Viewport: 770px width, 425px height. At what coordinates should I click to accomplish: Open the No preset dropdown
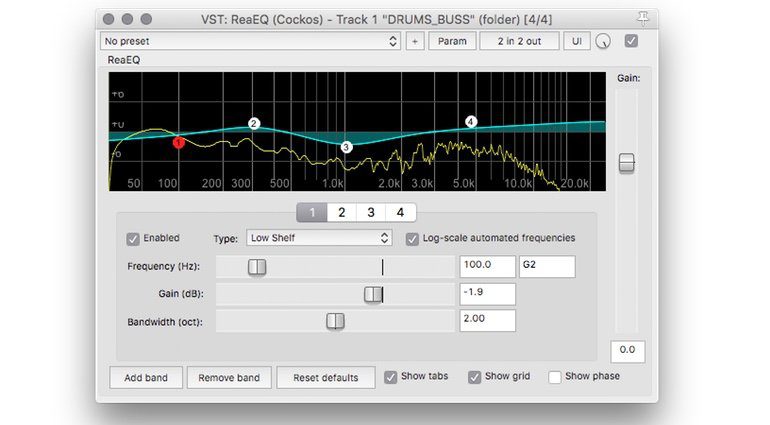pos(250,41)
